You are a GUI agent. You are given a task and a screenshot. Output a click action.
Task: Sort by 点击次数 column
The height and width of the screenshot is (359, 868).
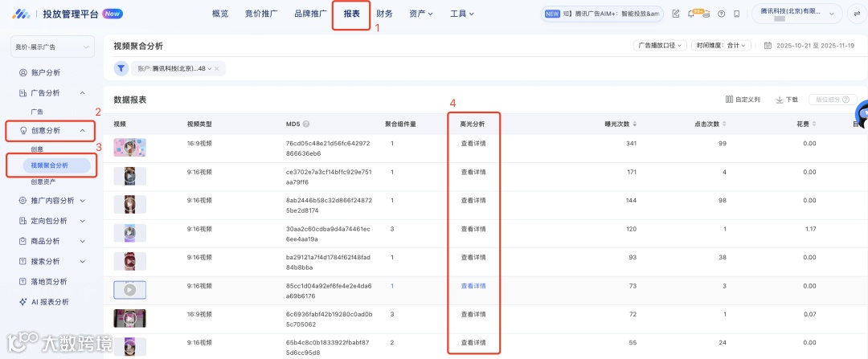pyautogui.click(x=725, y=124)
